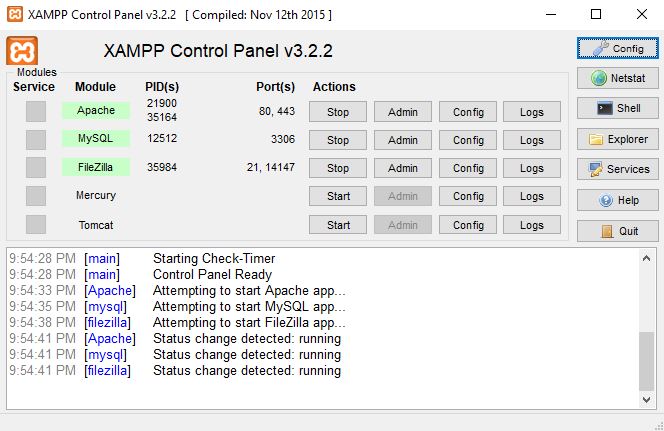Open Explorer with the folder icon

point(617,139)
